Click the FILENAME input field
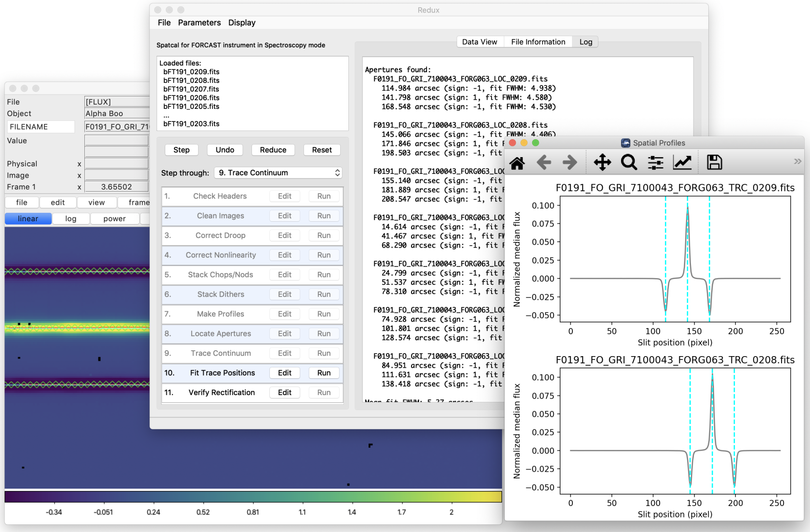This screenshot has height=532, width=810. [x=40, y=127]
